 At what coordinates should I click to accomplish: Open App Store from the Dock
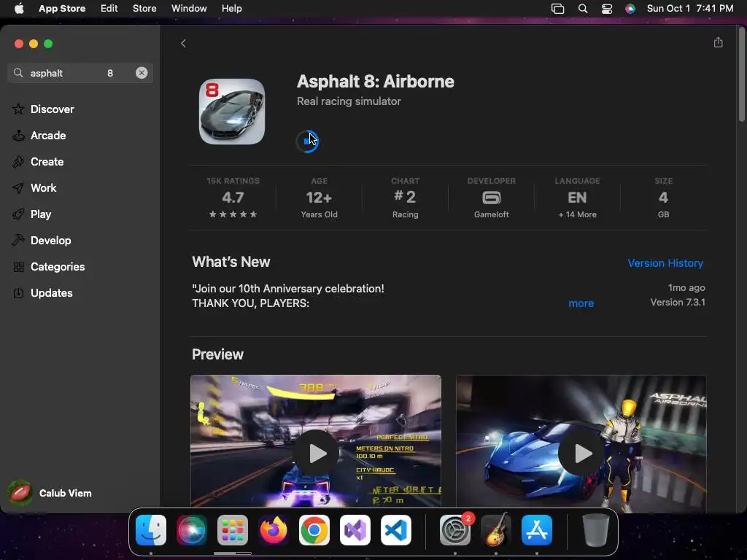(x=537, y=530)
